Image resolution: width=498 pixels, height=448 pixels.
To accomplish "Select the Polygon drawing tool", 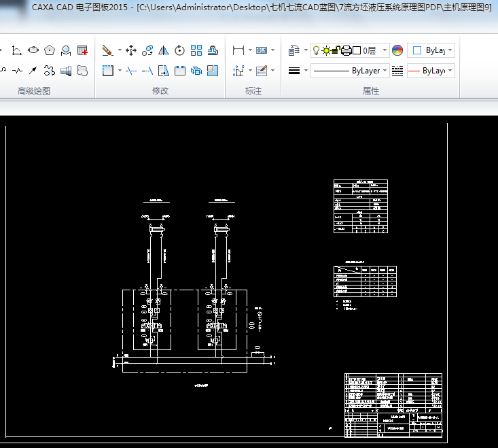I will tap(50, 50).
